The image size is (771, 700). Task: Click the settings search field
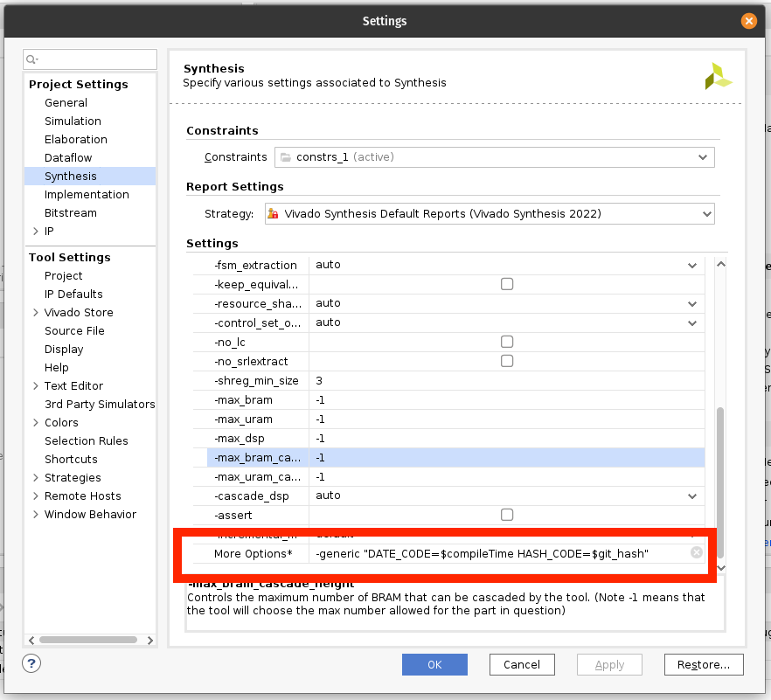[x=90, y=59]
